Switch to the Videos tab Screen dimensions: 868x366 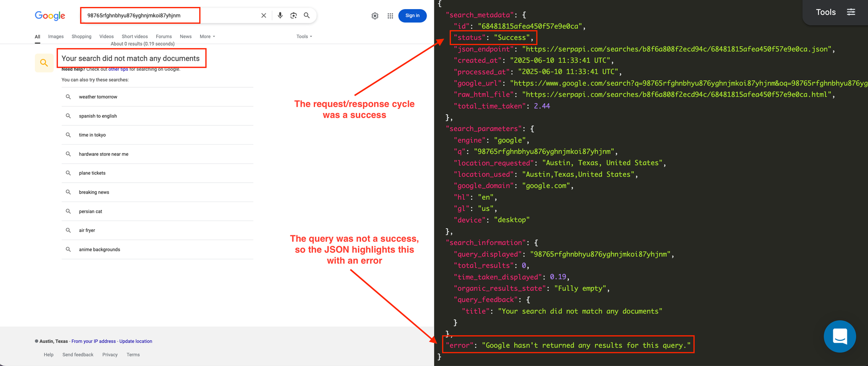click(x=106, y=36)
